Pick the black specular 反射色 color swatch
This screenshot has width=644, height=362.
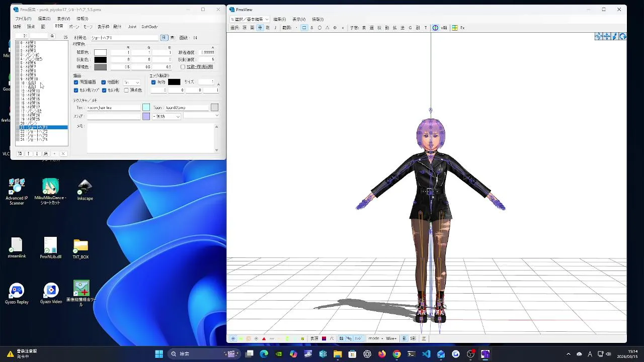click(x=100, y=59)
